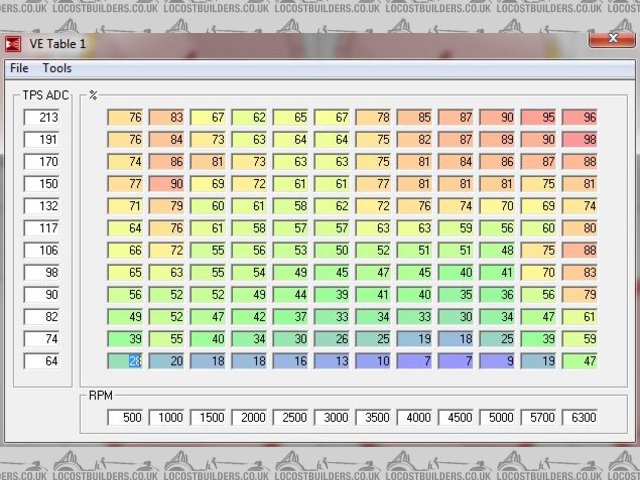Select VE cell at 5000 RPM, TPS 64
Image resolution: width=640 pixels, height=480 pixels.
click(x=497, y=361)
